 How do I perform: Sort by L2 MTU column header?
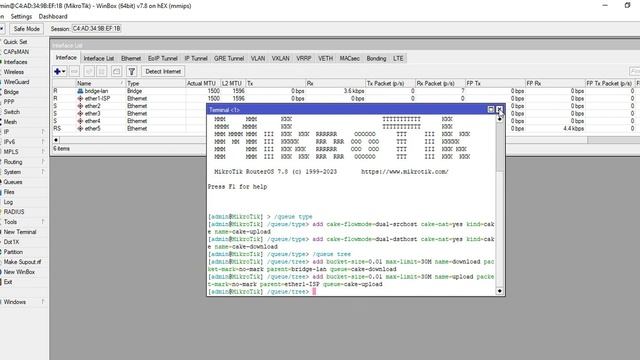click(x=233, y=83)
